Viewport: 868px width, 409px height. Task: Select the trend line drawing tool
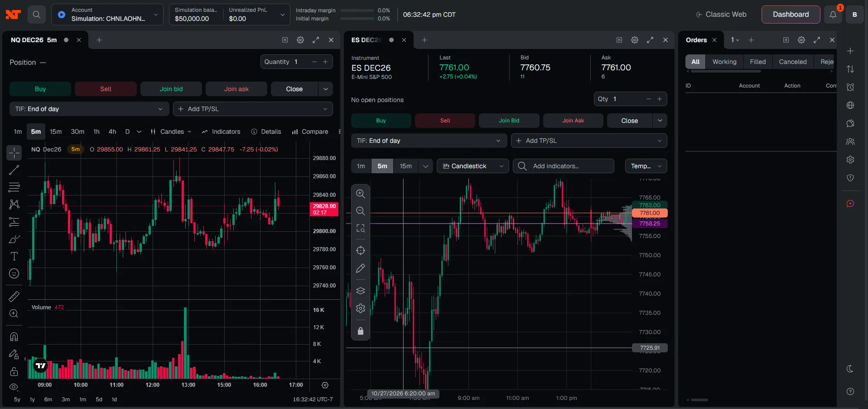(14, 170)
